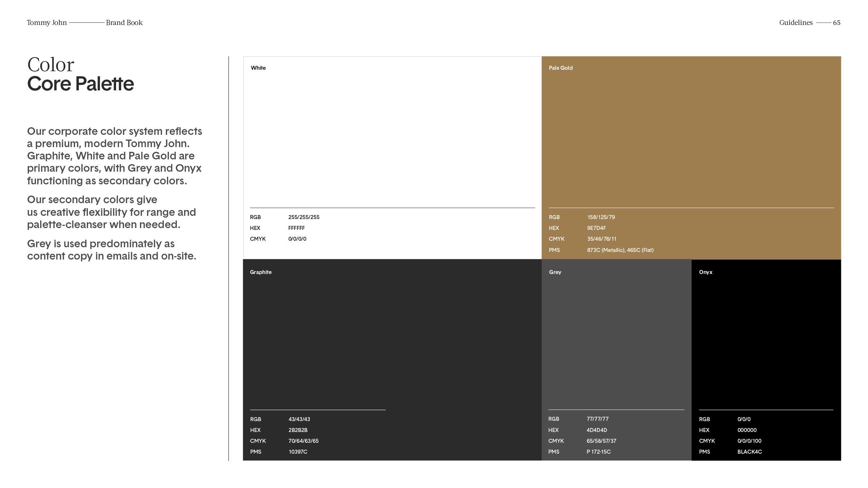Click the PMS label under Onyx
Image resolution: width=868 pixels, height=488 pixels.
click(705, 452)
